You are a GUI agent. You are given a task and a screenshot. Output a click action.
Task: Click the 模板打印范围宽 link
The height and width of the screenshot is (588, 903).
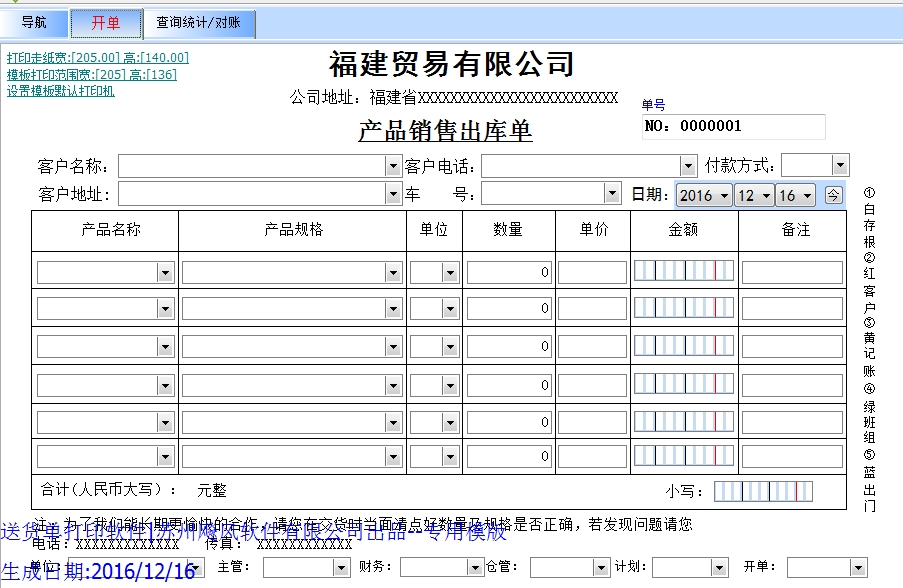pyautogui.click(x=92, y=74)
